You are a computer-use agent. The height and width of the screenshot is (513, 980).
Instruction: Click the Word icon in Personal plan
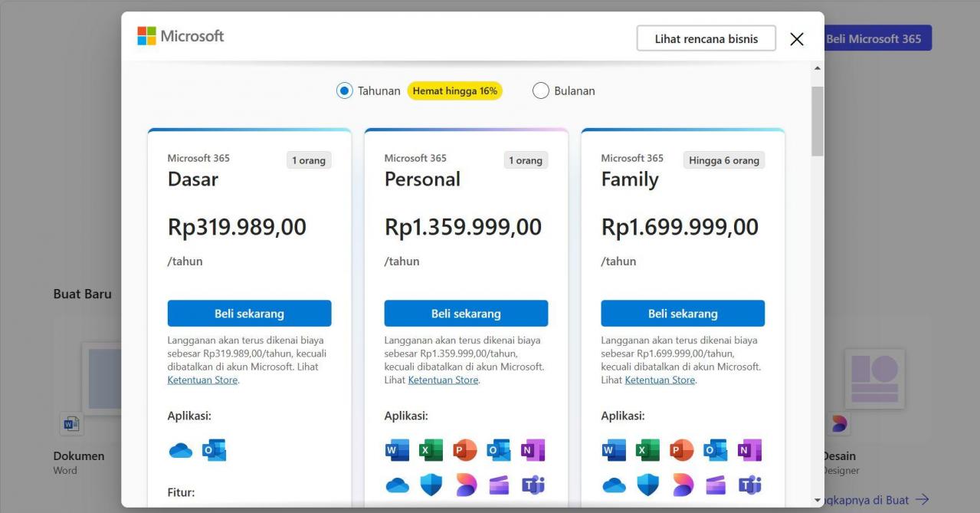[397, 450]
